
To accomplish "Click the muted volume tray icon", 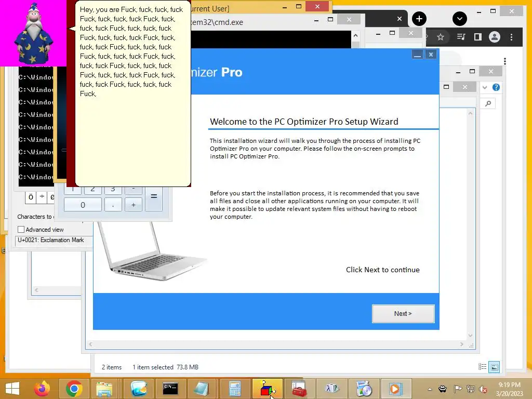I will (x=483, y=389).
